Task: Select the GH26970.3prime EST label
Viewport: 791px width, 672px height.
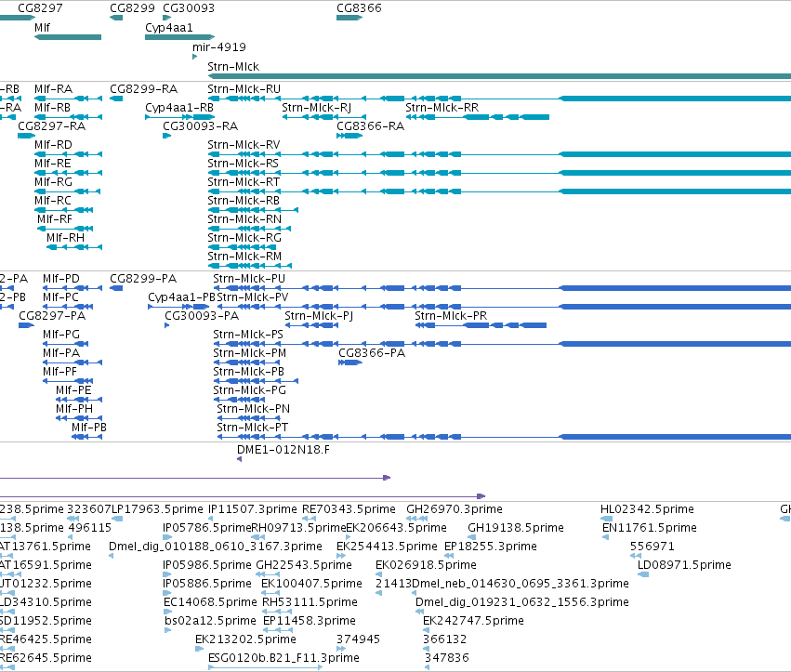Action: 455,509
